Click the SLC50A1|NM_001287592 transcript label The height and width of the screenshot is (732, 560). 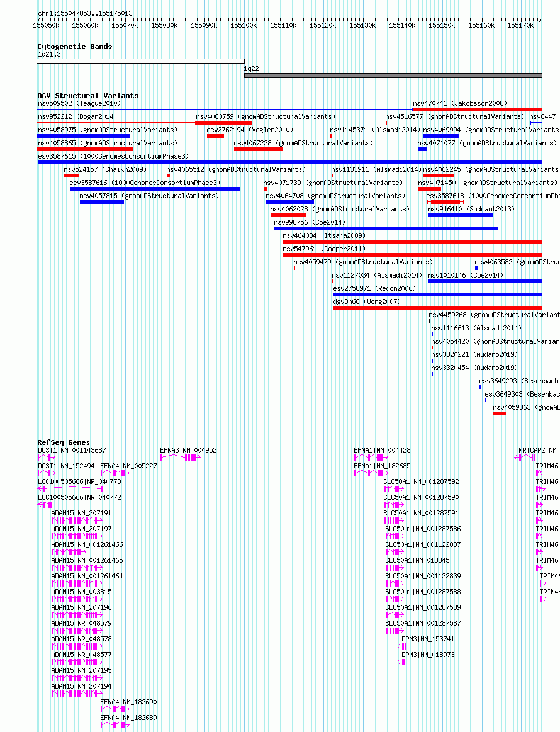[x=421, y=481]
